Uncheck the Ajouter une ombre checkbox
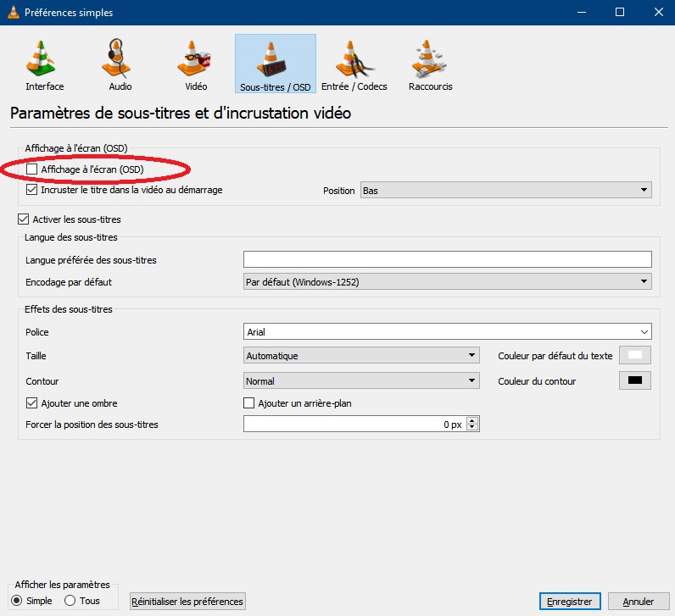675x616 pixels. (x=32, y=403)
